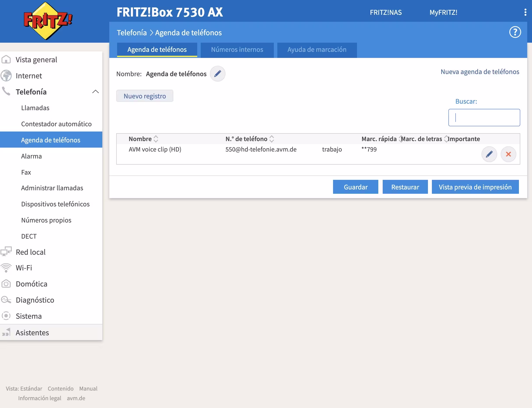Open Vista general in sidebar
The image size is (532, 408).
(x=36, y=59)
